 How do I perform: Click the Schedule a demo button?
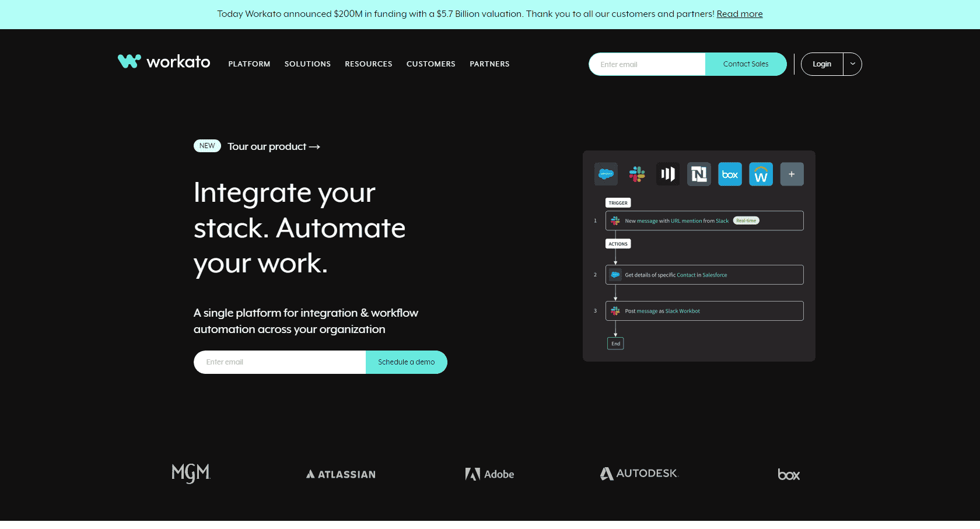[407, 362]
